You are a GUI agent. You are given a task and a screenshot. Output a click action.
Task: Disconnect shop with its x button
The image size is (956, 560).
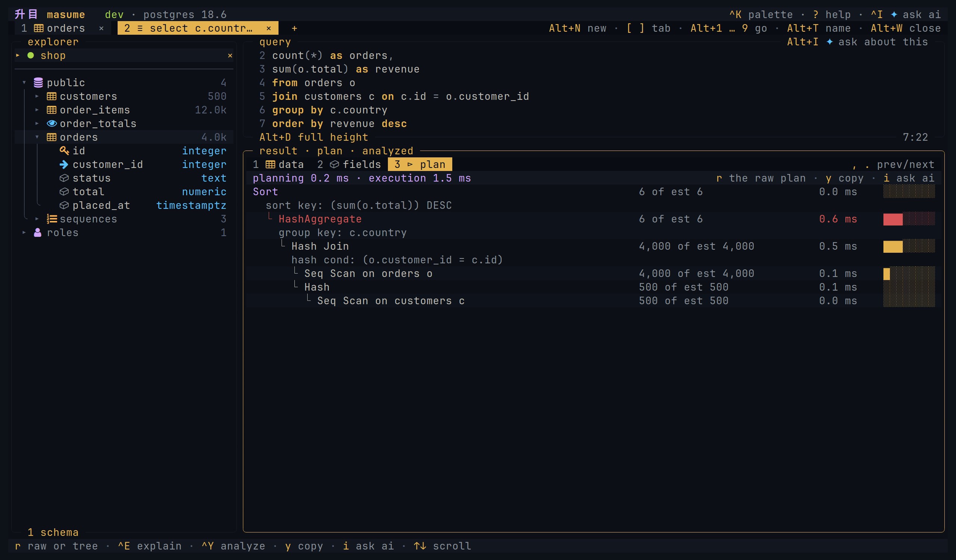(230, 55)
